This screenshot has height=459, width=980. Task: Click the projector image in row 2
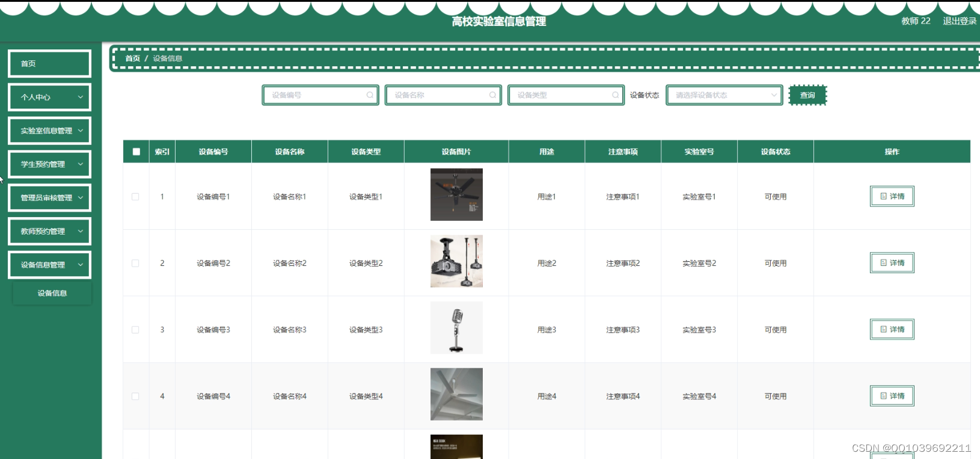pyautogui.click(x=456, y=261)
